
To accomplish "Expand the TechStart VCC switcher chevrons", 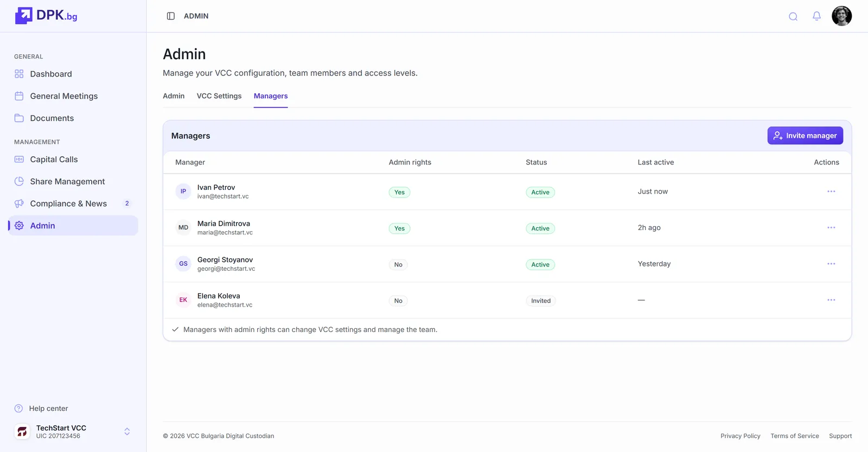I will (127, 431).
